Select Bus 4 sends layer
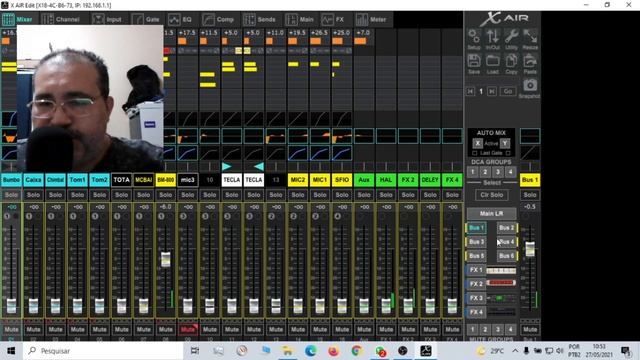The image size is (640, 360). click(507, 242)
